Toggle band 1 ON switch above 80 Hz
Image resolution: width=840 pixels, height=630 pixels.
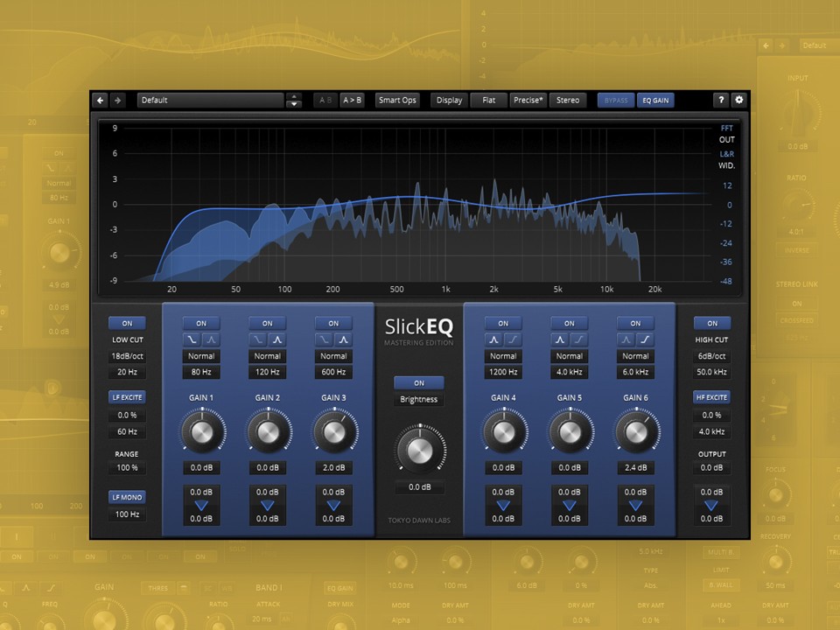(201, 323)
